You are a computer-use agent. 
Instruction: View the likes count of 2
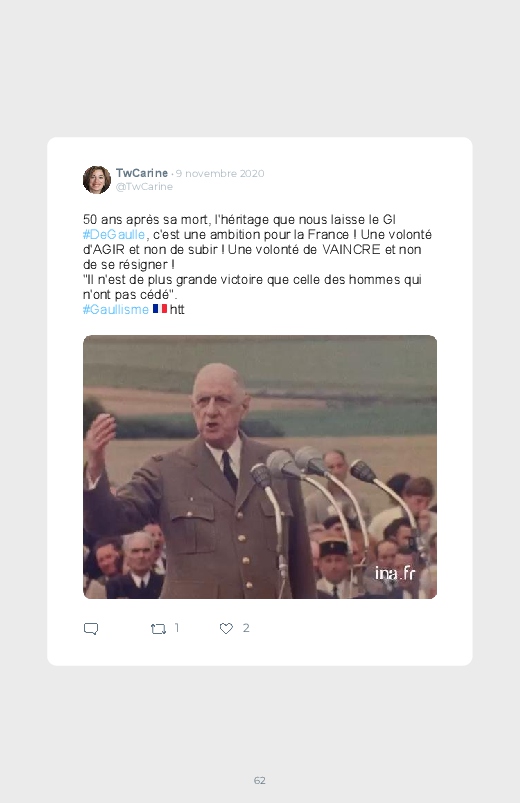[x=246, y=628]
